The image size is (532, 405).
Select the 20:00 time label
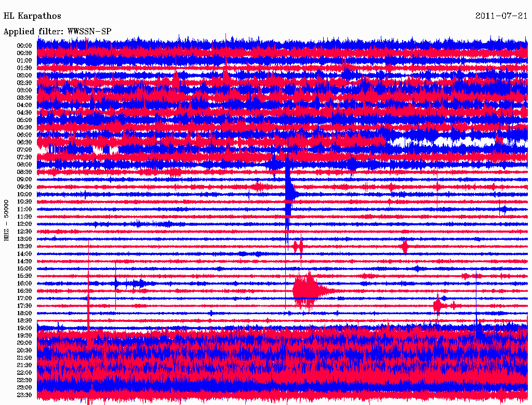pos(24,343)
